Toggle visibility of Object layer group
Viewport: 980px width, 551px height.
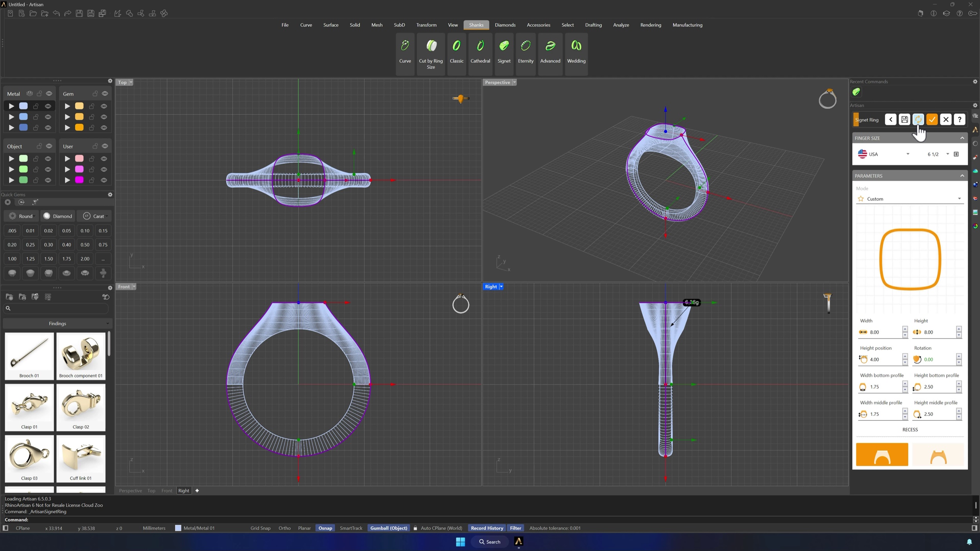pyautogui.click(x=49, y=146)
